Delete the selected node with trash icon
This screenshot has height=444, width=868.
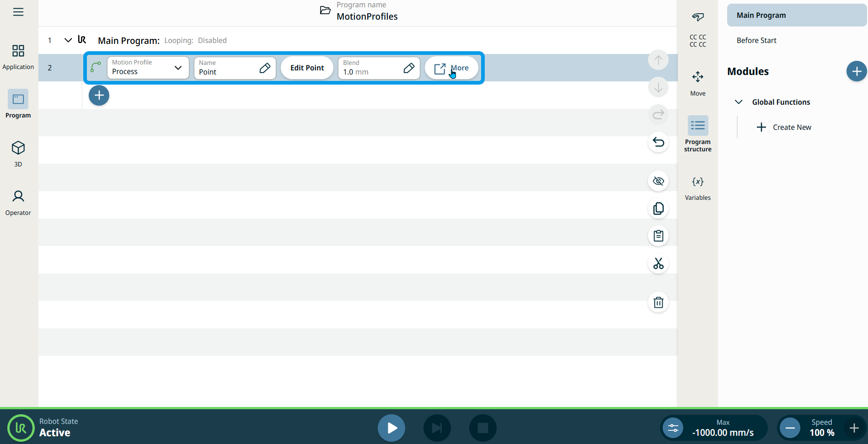click(658, 302)
